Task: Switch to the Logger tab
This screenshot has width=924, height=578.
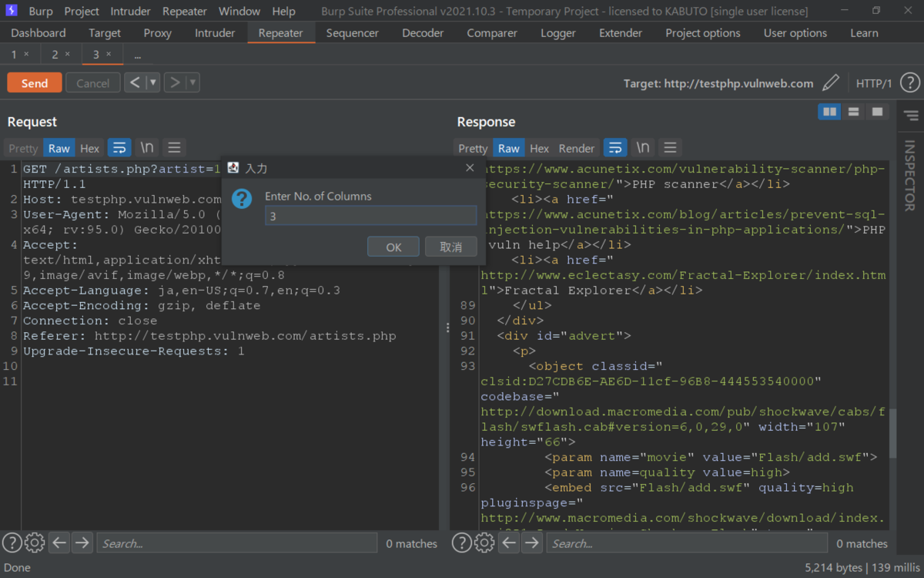Action: click(558, 33)
